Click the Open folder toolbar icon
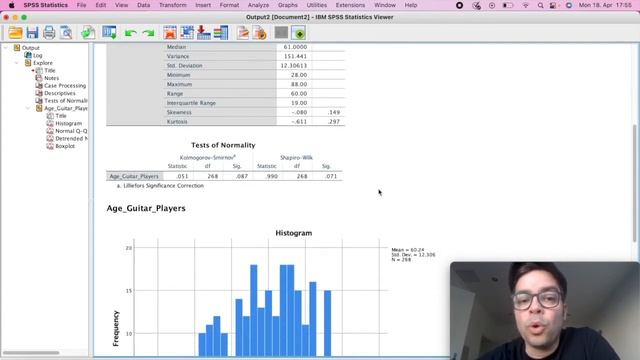This screenshot has height=360, width=640. (x=16, y=33)
